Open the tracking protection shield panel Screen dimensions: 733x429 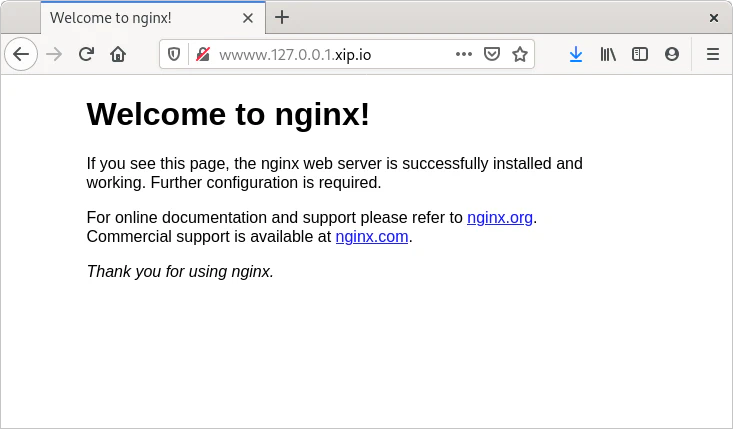point(175,55)
